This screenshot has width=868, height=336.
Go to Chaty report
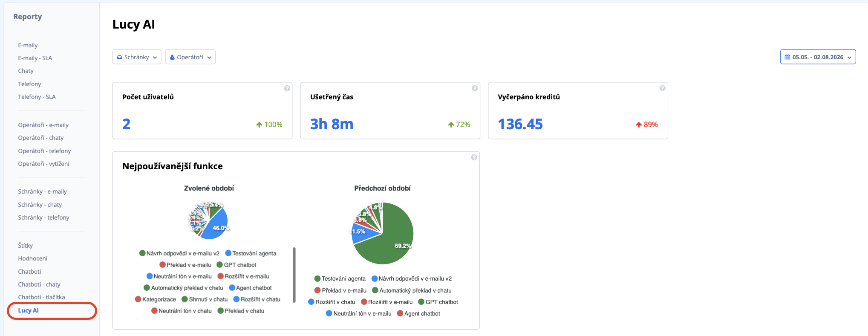(26, 71)
